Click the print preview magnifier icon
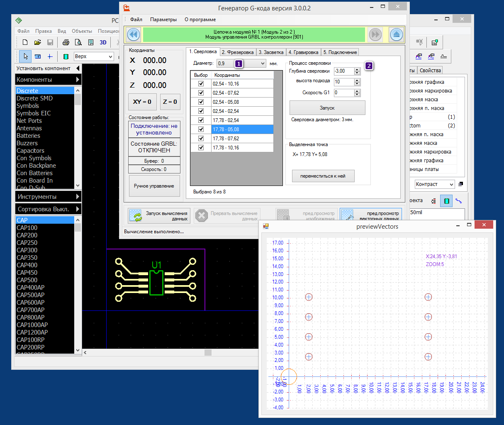Screen dimensions: 504x425 tap(78, 42)
